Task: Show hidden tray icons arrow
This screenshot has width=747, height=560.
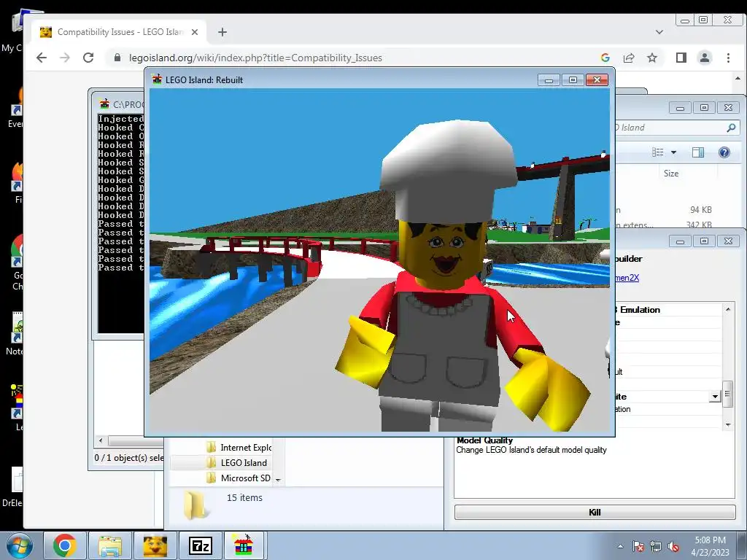Action: coord(620,546)
